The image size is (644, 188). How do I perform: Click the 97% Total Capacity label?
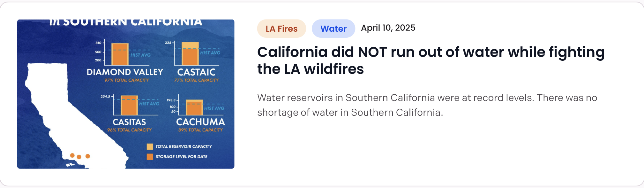pyautogui.click(x=126, y=80)
